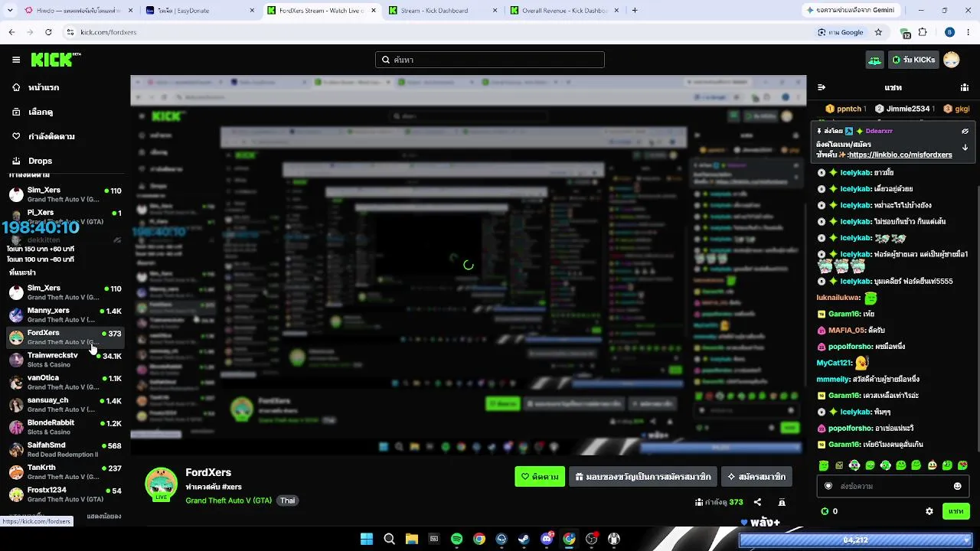Screen dimensions: 980x551
Task: Collapse the chat panel with the arrow icon
Action: (822, 87)
